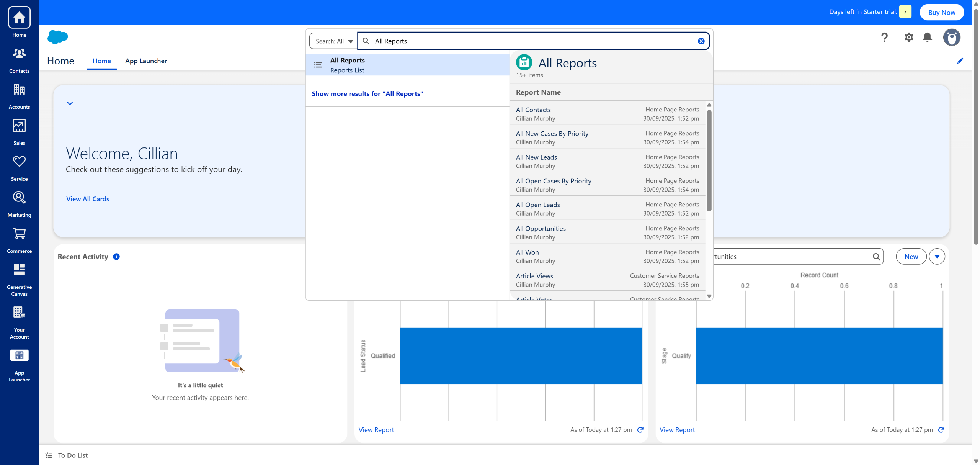Clear the search box text
The width and height of the screenshot is (980, 465).
[701, 41]
